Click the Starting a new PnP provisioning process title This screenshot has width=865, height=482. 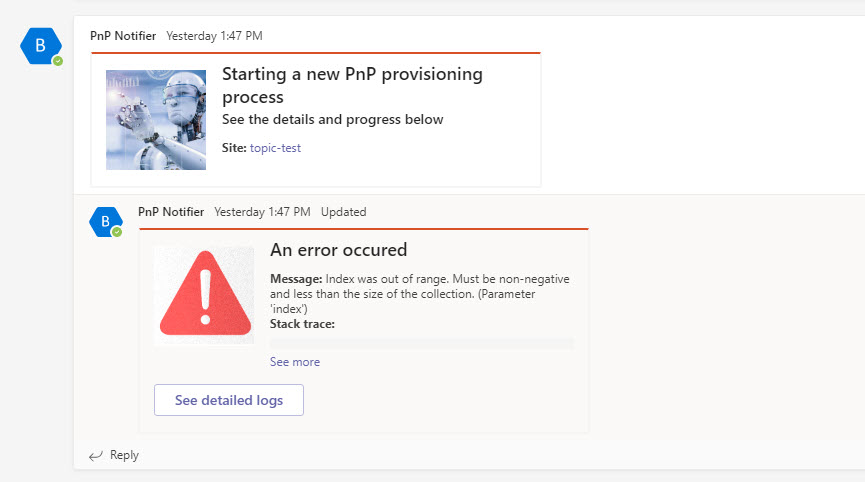pos(352,85)
